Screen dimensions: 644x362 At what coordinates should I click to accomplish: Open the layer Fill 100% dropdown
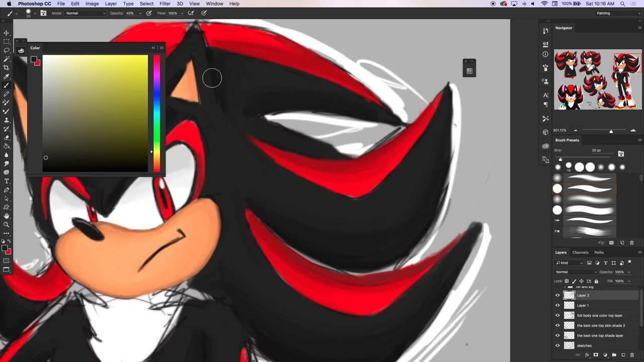(629, 281)
